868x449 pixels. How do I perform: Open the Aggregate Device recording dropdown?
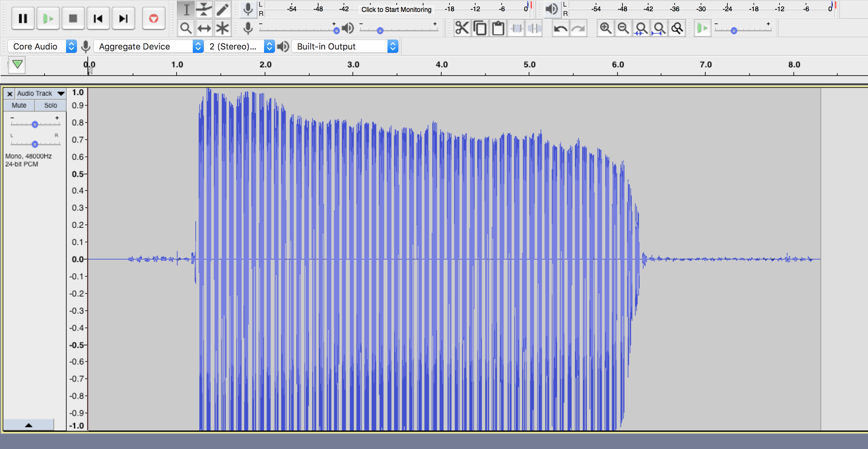[x=148, y=47]
